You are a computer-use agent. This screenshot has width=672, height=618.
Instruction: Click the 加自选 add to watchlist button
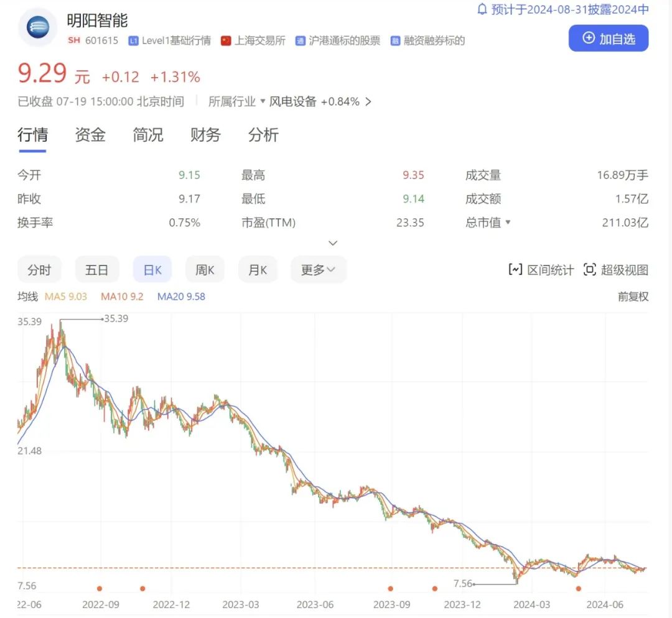(x=608, y=39)
